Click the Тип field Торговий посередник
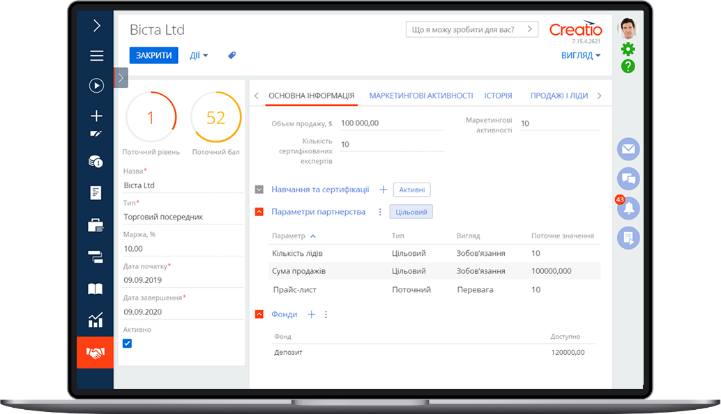 (x=183, y=217)
